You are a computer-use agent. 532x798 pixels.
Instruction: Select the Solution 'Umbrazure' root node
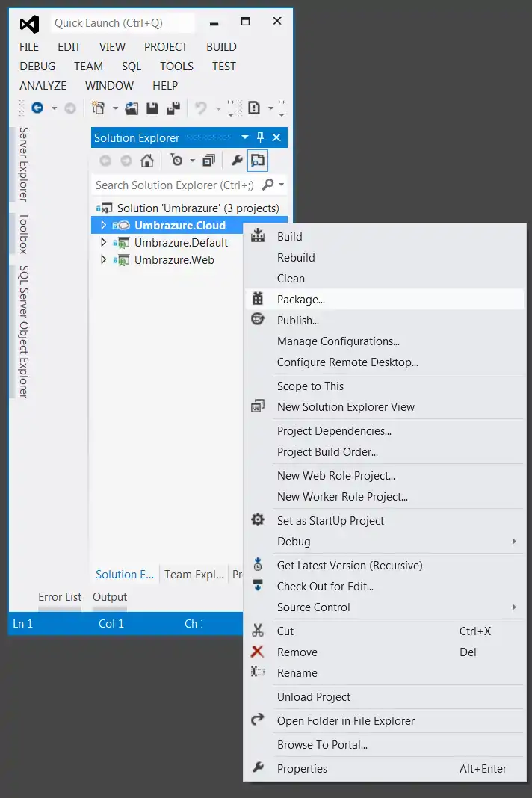click(189, 208)
